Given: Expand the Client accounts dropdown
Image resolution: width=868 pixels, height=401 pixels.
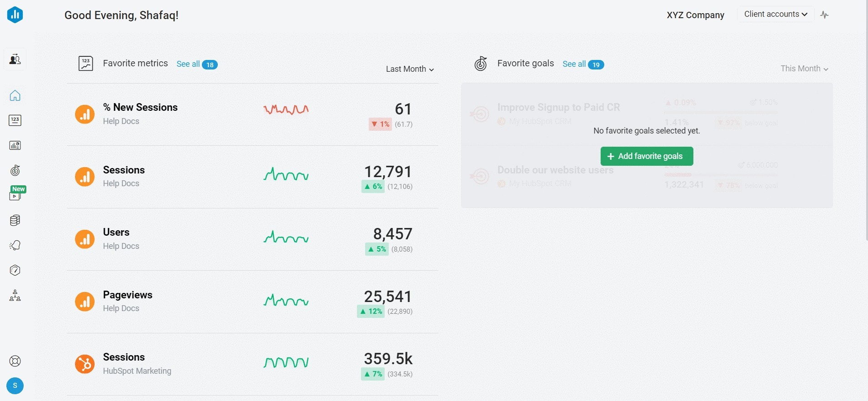Looking at the screenshot, I should click(775, 14).
